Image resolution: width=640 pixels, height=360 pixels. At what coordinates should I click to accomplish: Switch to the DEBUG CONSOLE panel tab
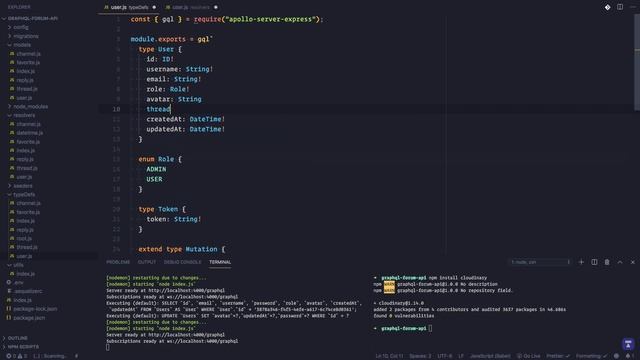(x=182, y=262)
